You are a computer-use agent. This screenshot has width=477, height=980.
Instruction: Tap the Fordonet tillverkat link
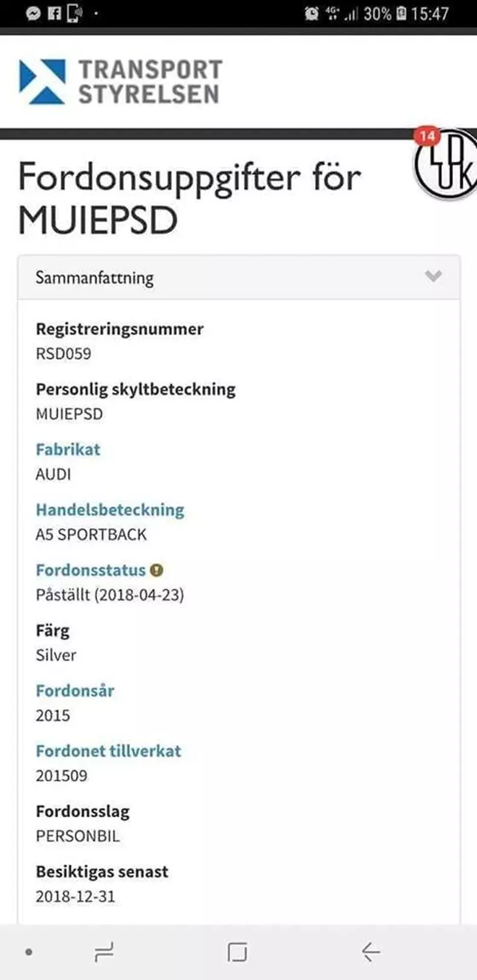[x=109, y=751]
